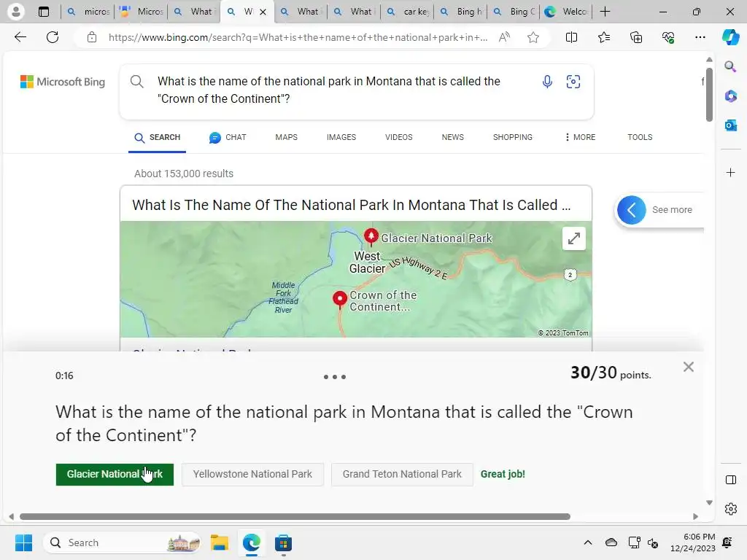
Task: Click the browser profile avatar icon
Action: pos(16,12)
